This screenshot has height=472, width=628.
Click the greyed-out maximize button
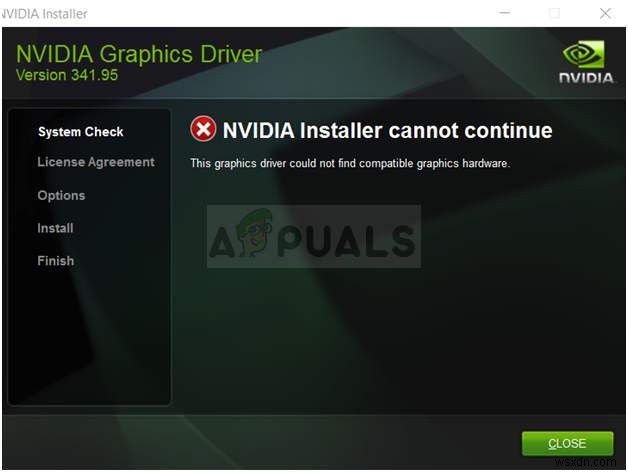click(x=554, y=13)
